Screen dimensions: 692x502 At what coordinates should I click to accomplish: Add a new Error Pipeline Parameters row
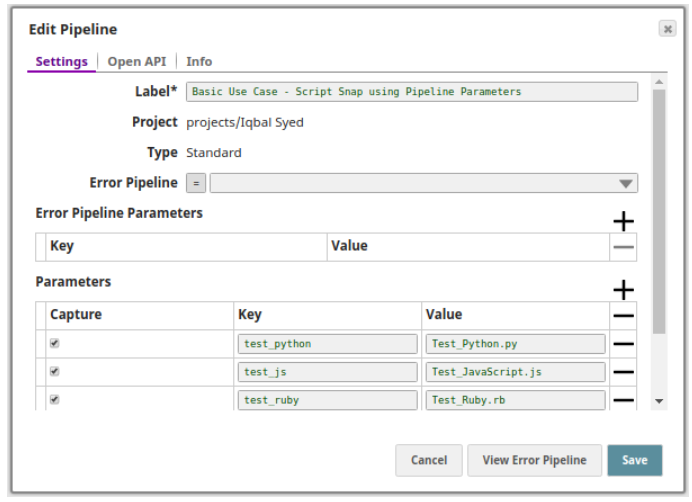[x=623, y=221]
